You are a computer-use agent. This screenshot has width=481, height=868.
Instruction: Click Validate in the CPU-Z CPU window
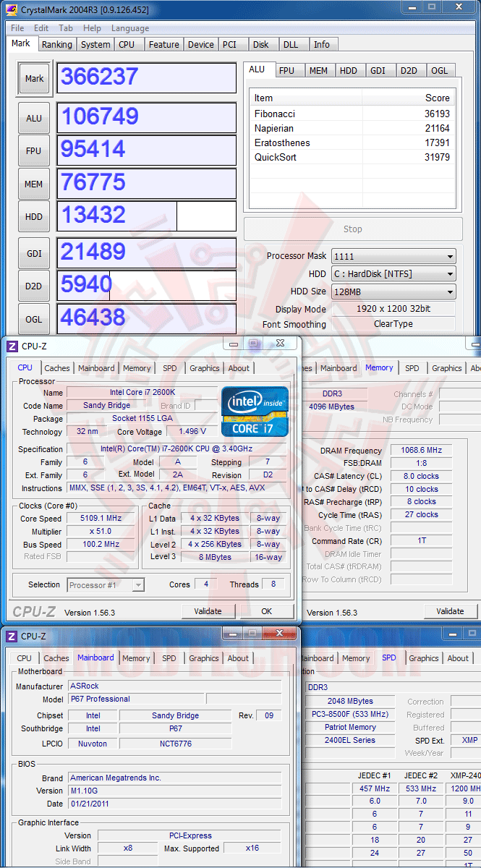pyautogui.click(x=208, y=611)
